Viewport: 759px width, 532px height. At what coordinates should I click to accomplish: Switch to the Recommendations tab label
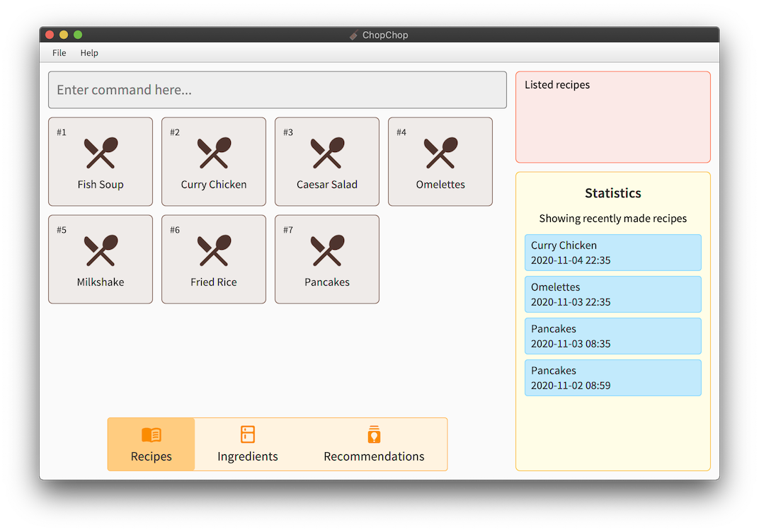point(374,456)
